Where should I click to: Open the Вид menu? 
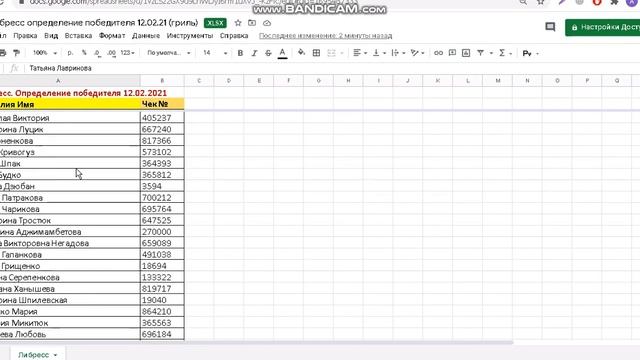[x=51, y=36]
